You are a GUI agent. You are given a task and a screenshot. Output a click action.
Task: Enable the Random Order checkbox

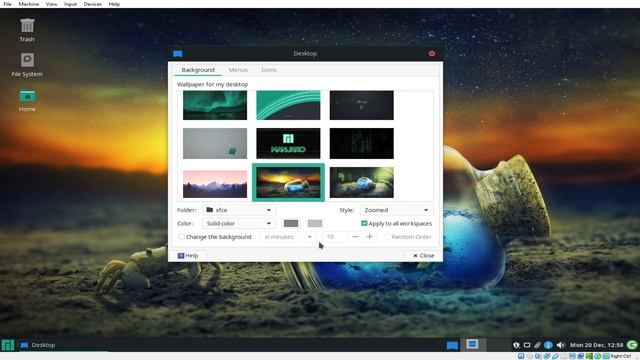click(387, 237)
